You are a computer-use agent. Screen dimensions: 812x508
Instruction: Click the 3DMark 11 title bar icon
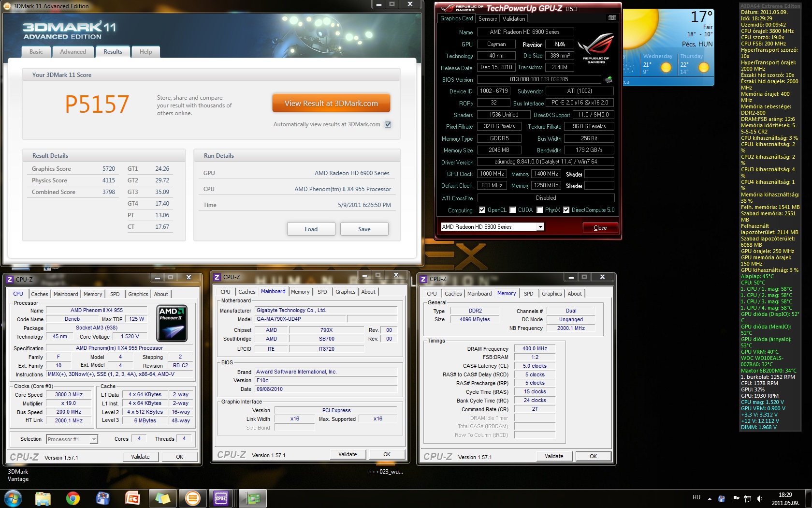tap(7, 6)
